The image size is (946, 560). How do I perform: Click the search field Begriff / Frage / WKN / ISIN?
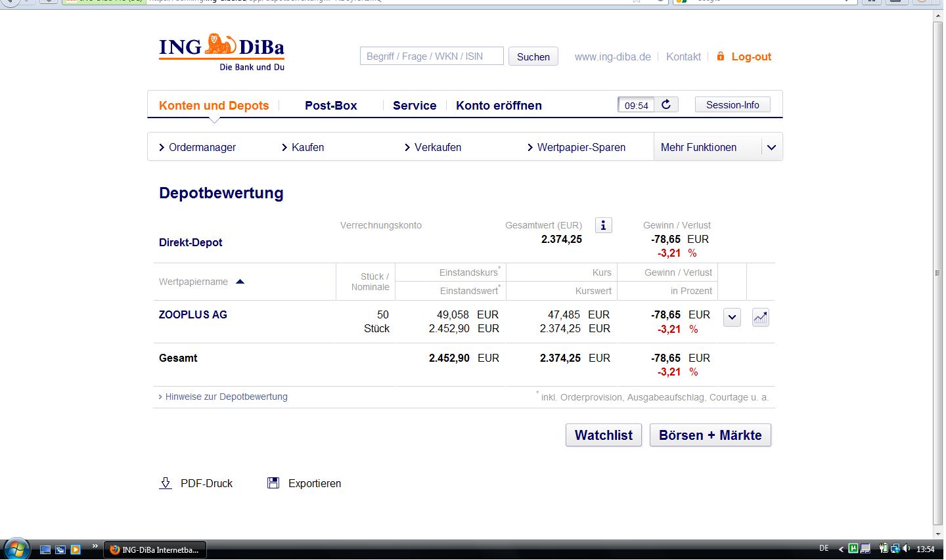pos(432,56)
